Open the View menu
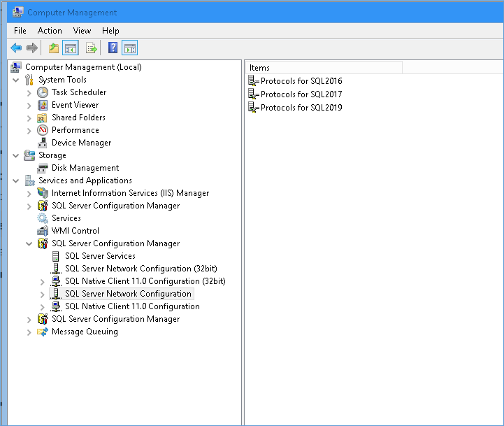Viewport: 504px width, 426px height. point(82,31)
